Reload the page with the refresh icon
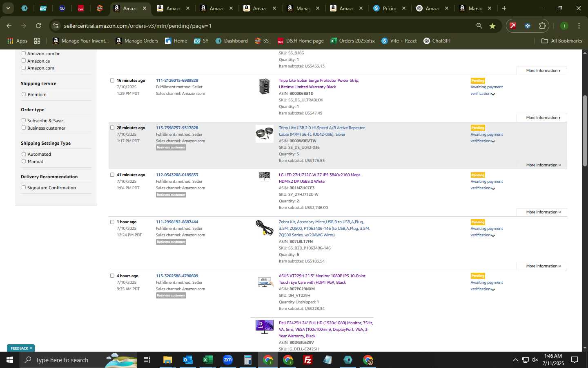 (x=38, y=26)
